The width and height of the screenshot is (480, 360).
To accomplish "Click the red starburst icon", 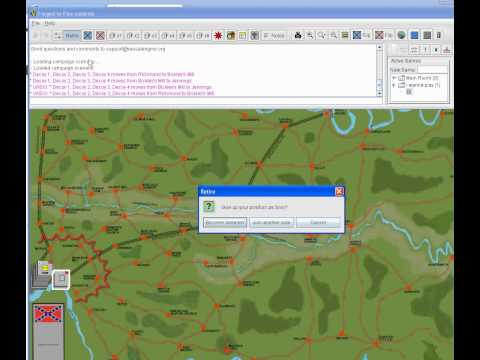I will (218, 35).
